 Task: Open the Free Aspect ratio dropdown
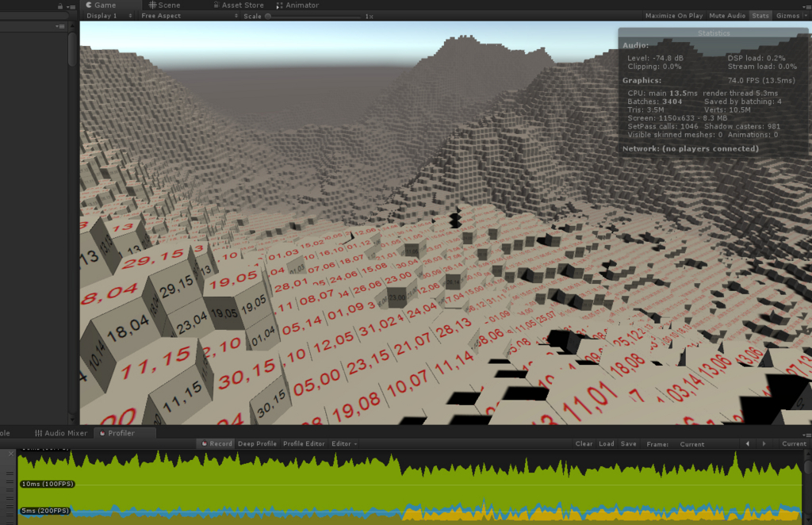pos(189,16)
